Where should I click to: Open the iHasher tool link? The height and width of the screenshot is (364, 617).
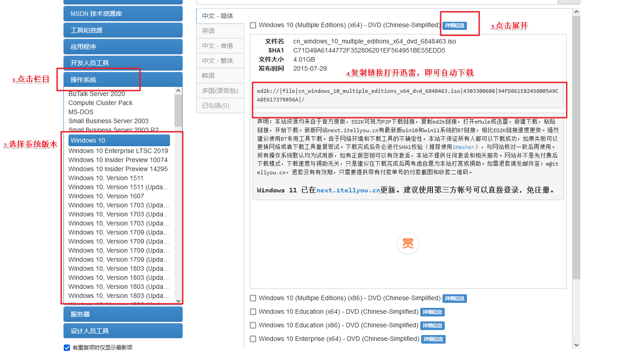tap(463, 147)
